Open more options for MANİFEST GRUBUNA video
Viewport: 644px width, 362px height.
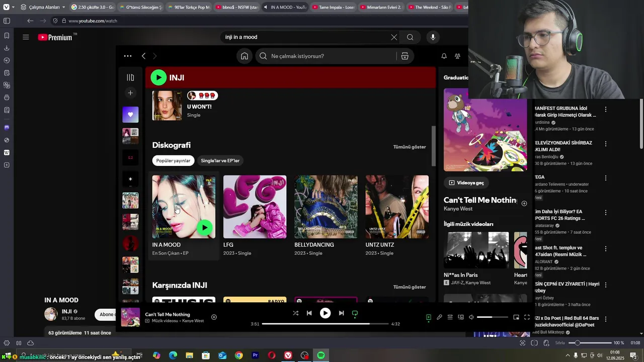[606, 109]
